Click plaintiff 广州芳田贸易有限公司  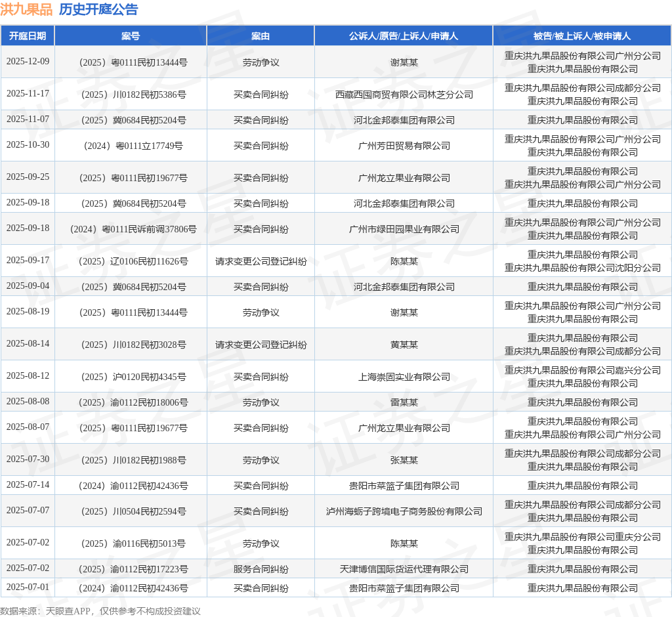click(x=404, y=146)
